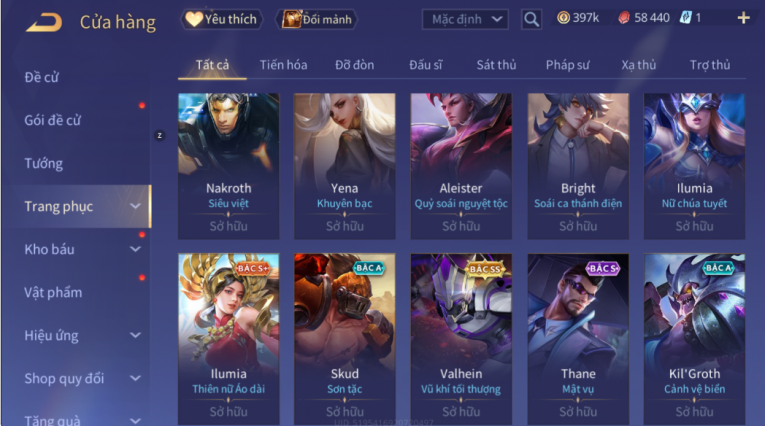The height and width of the screenshot is (426, 765).
Task: Click the red gem currency icon
Action: tap(624, 19)
